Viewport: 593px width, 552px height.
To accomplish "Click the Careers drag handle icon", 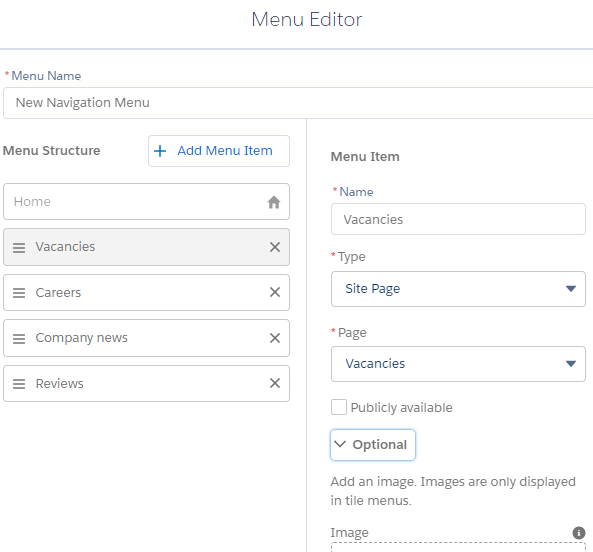I will click(x=19, y=293).
